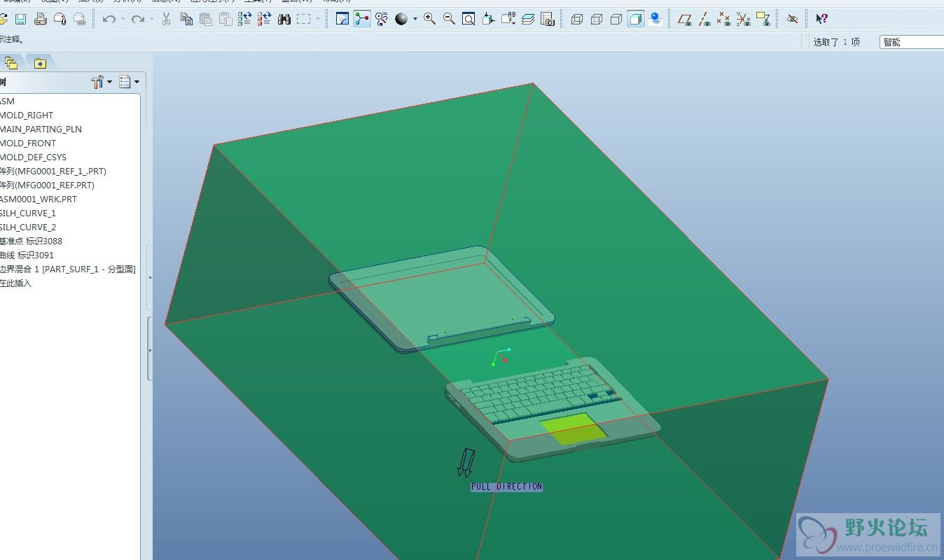Image resolution: width=944 pixels, height=560 pixels.
Task: Toggle orient mode icon
Action: click(382, 20)
